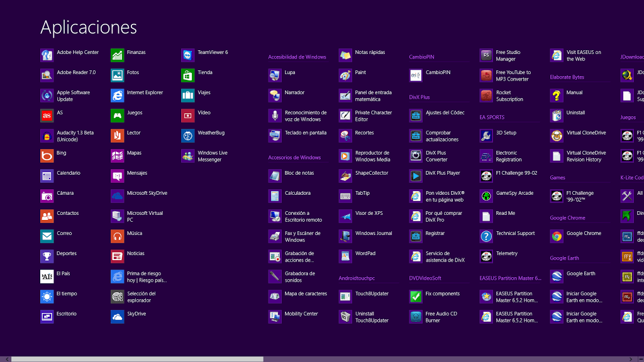Image resolution: width=644 pixels, height=362 pixels.
Task: Launch the Bing app icon
Action: point(47,156)
